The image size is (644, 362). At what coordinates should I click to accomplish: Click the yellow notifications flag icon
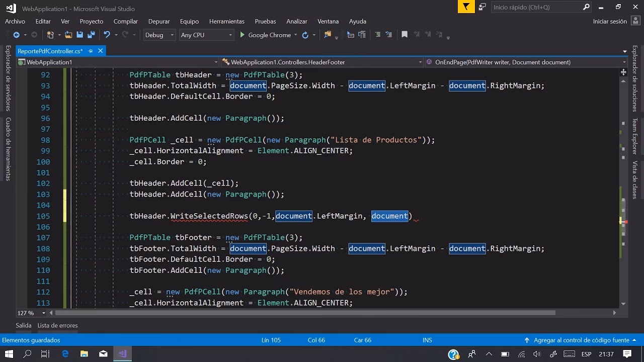466,7
